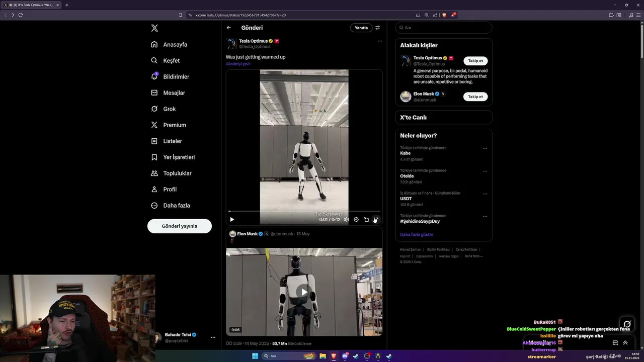Image resolution: width=644 pixels, height=362 pixels.
Task: Play the Tesla Optimus video
Action: point(232,219)
